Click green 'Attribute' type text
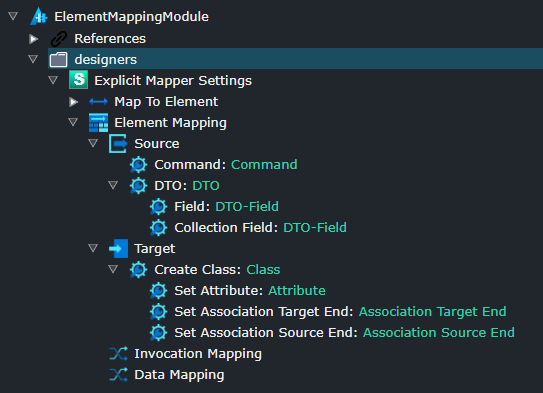This screenshot has height=393, width=543. point(297,291)
